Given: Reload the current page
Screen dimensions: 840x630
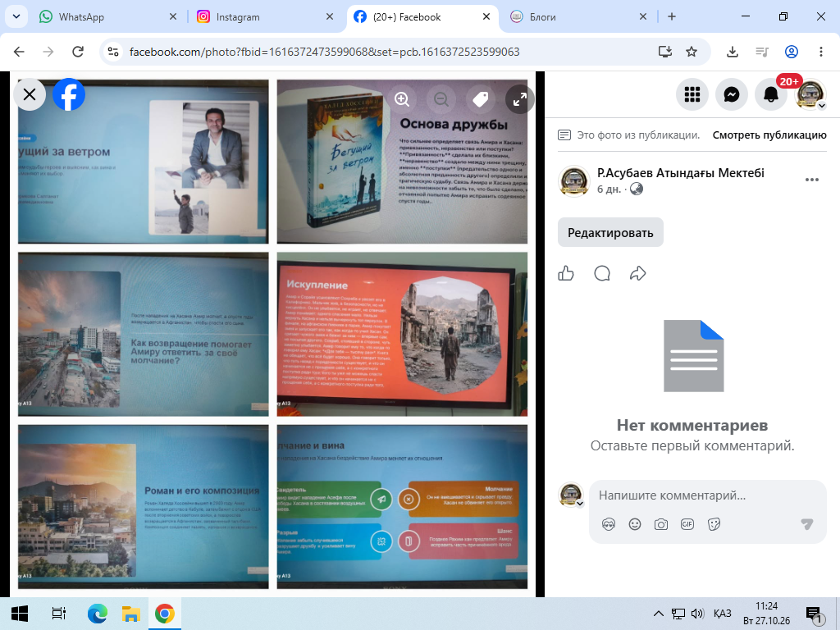Looking at the screenshot, I should click(x=78, y=52).
